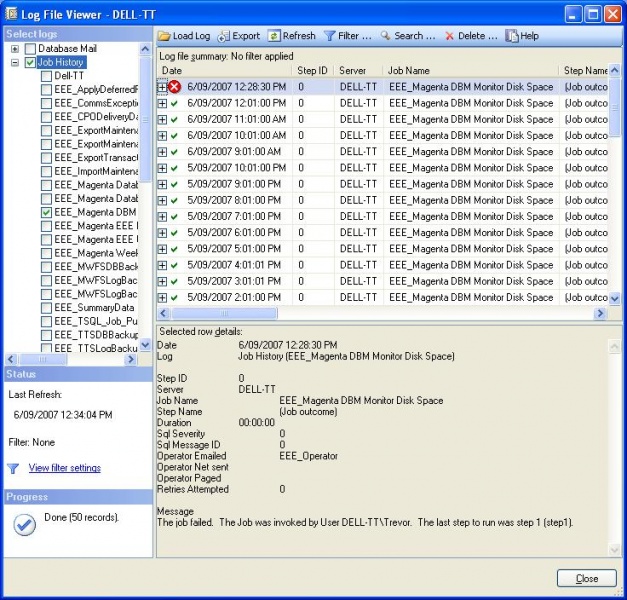The width and height of the screenshot is (627, 600).
Task: Uncheck the EEE_Magenta DBM checkbox
Action: 46,212
